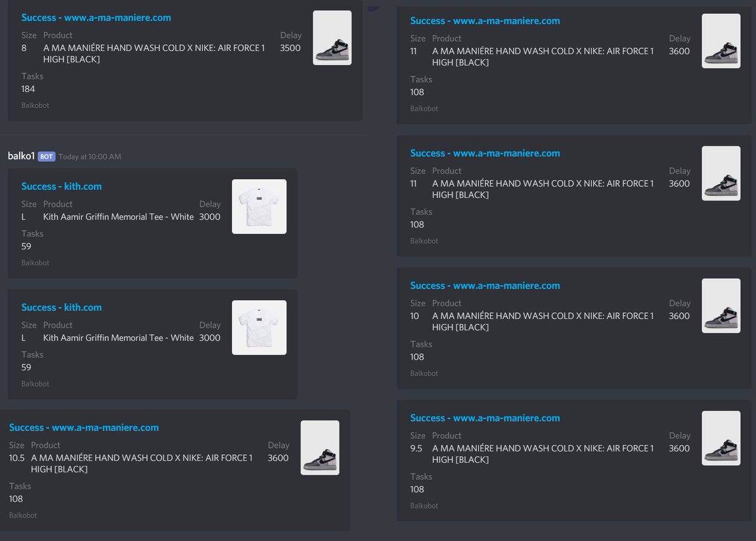Open the success link on the size 9.5 card
This screenshot has height=541, width=756.
[x=485, y=418]
